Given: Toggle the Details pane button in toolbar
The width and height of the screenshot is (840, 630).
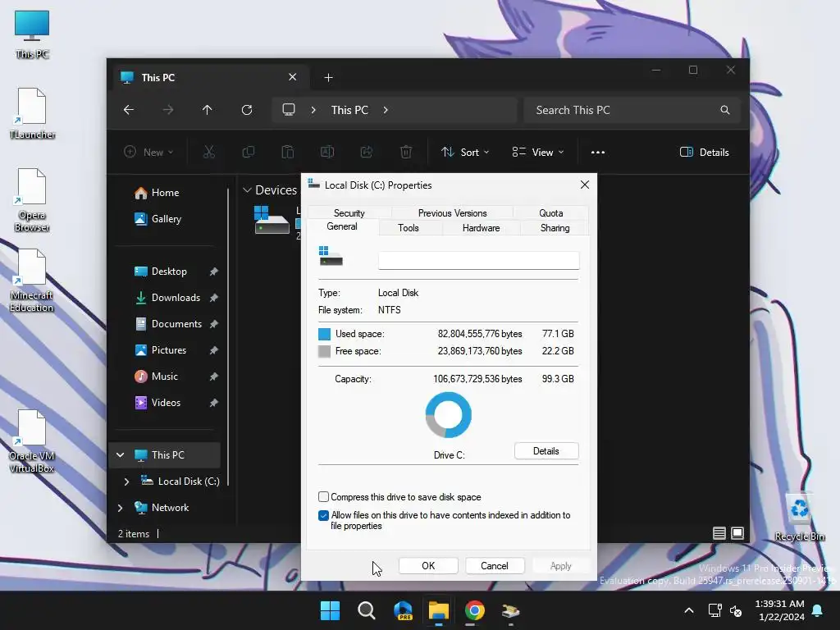Looking at the screenshot, I should [704, 152].
